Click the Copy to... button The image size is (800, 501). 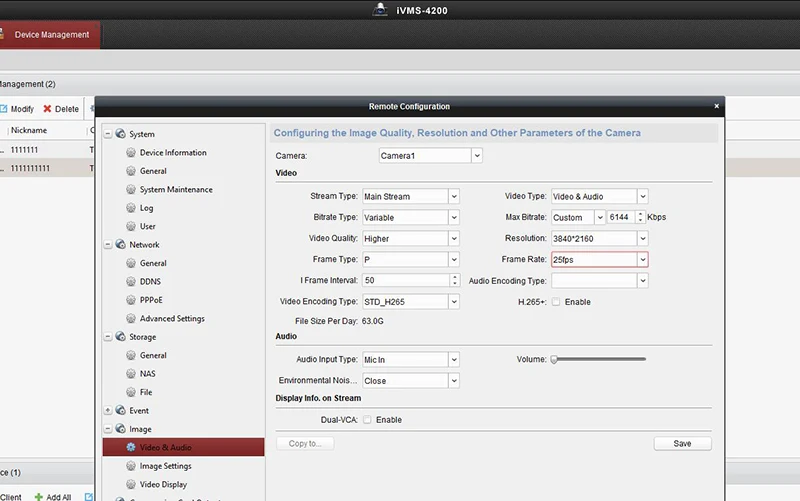[305, 443]
